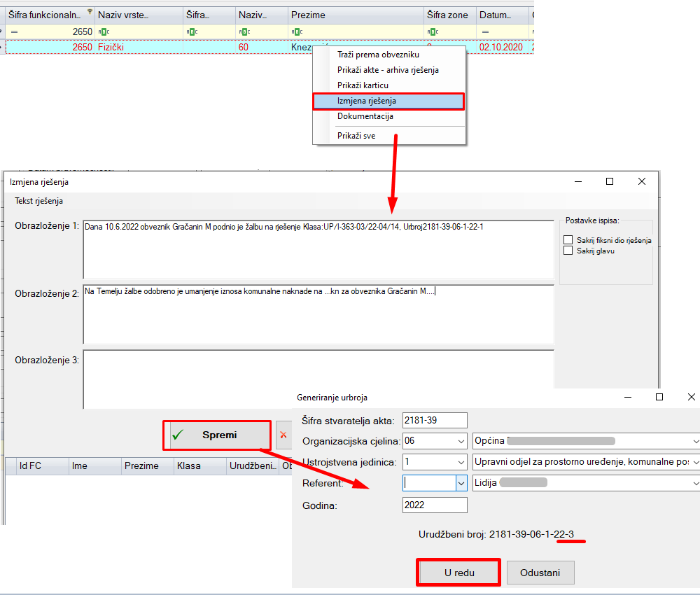Select Izmjena rješenja from context menu
Viewport: 700px width, 595px height.
tap(388, 101)
